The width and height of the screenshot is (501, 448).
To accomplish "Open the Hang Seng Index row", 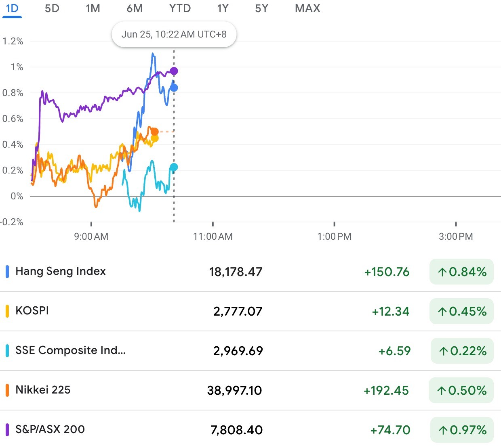I will 61,271.
